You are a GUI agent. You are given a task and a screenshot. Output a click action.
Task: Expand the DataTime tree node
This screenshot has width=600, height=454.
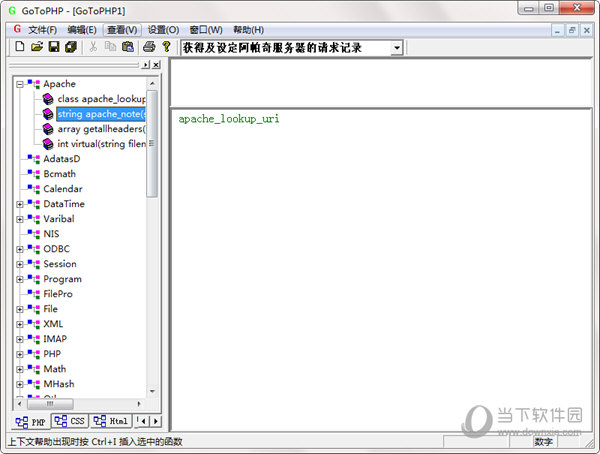pos(20,204)
